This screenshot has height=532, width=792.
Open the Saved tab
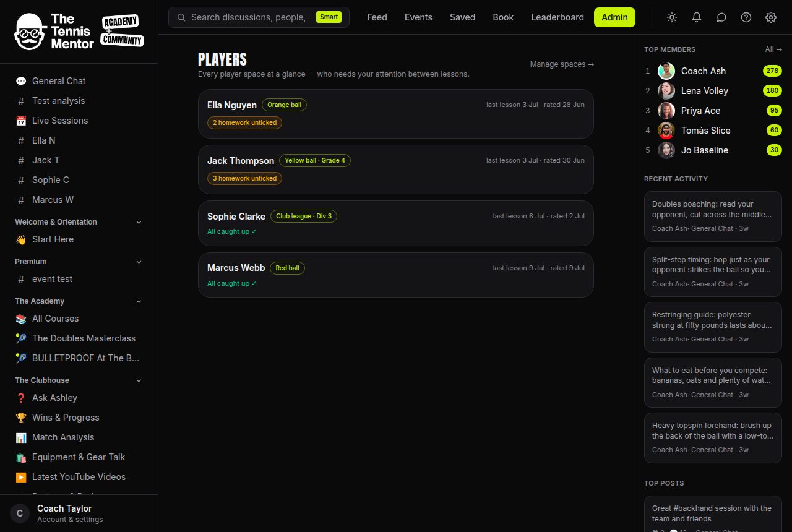pyautogui.click(x=462, y=17)
